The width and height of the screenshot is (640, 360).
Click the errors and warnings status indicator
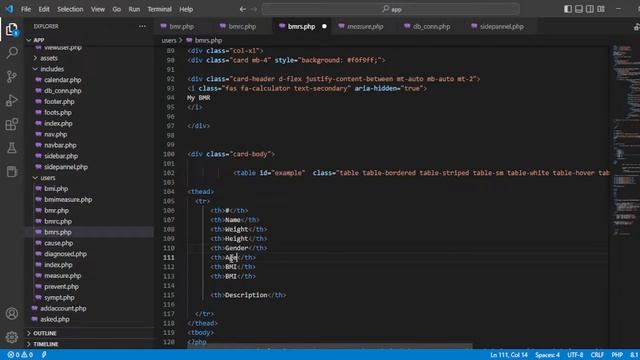click(x=20, y=355)
